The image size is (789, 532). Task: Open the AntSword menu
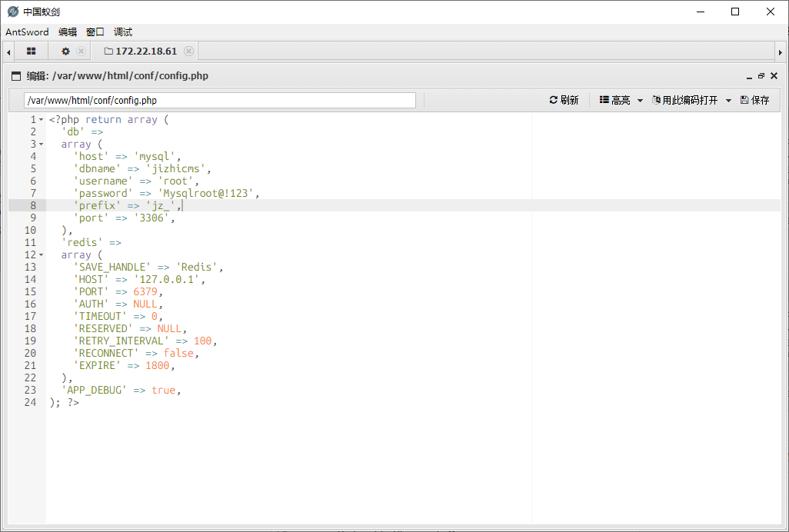[27, 32]
